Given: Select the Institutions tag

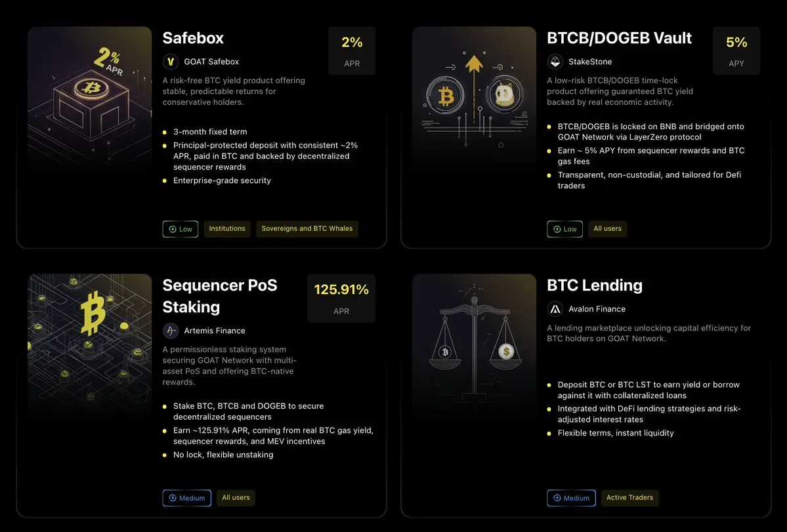Looking at the screenshot, I should click(x=227, y=229).
